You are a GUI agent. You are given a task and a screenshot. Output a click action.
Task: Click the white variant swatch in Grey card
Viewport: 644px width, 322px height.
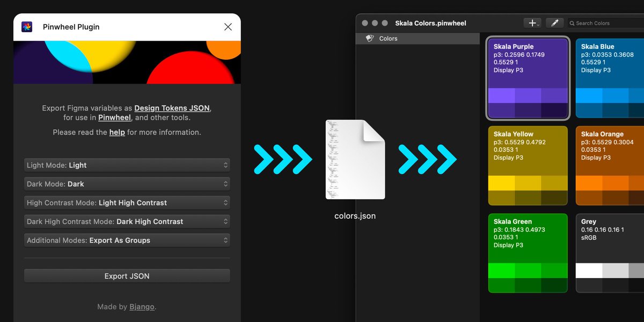(x=589, y=270)
